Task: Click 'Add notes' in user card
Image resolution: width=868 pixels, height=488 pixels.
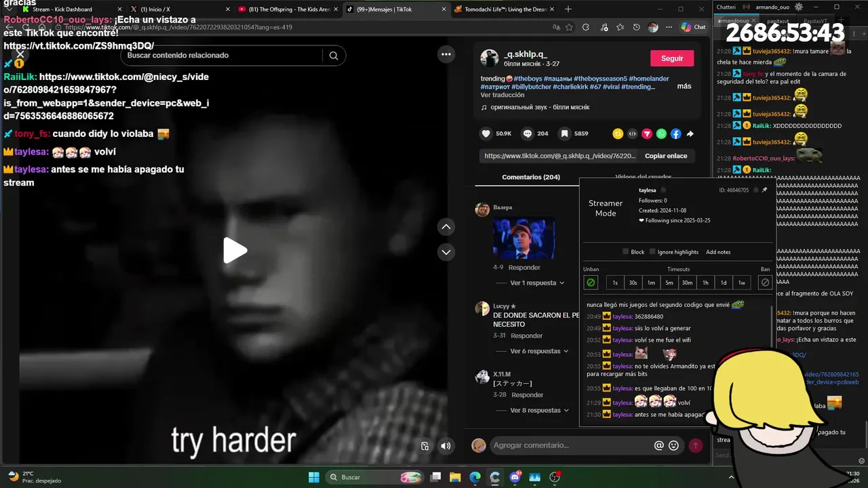Action: point(718,252)
